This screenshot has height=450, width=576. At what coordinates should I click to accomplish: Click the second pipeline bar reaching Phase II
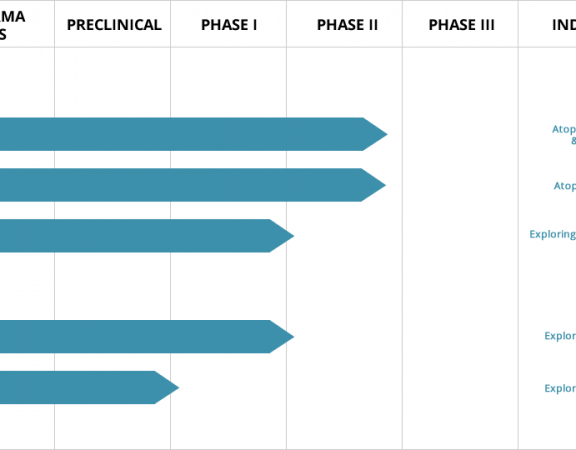(193, 185)
